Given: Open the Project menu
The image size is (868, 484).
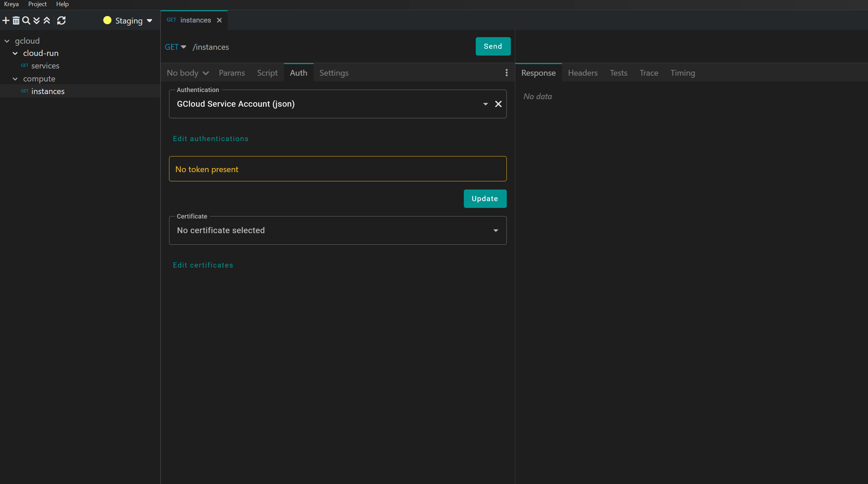Looking at the screenshot, I should (x=37, y=4).
